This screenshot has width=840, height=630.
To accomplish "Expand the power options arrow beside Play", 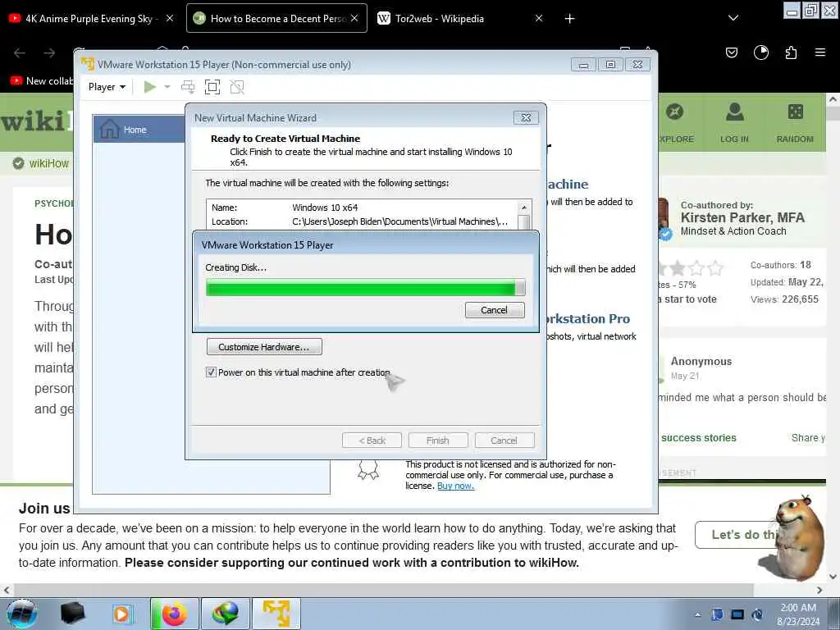I will (x=167, y=87).
